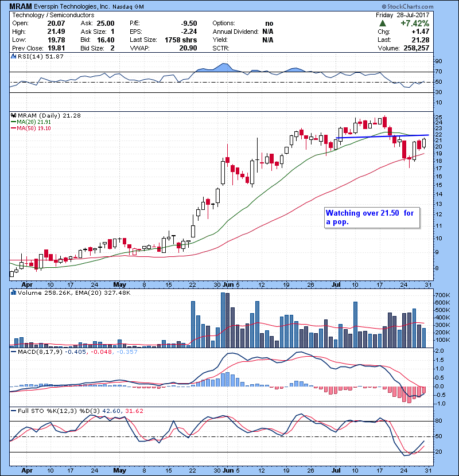This screenshot has width=459, height=476.
Task: Click the Watching over 21.50 annotation box
Action: click(372, 217)
